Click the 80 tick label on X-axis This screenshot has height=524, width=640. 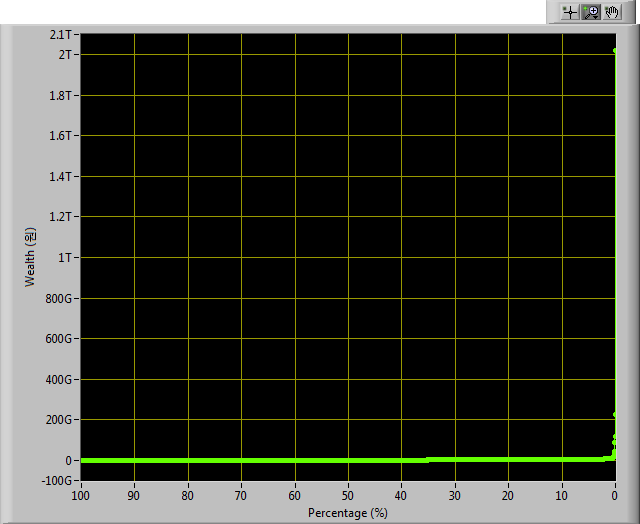(188, 496)
